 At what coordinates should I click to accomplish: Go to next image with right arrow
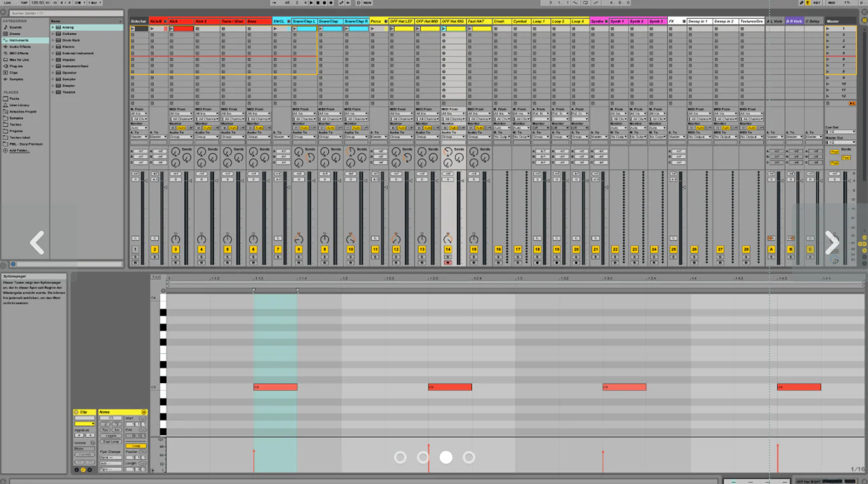point(832,243)
